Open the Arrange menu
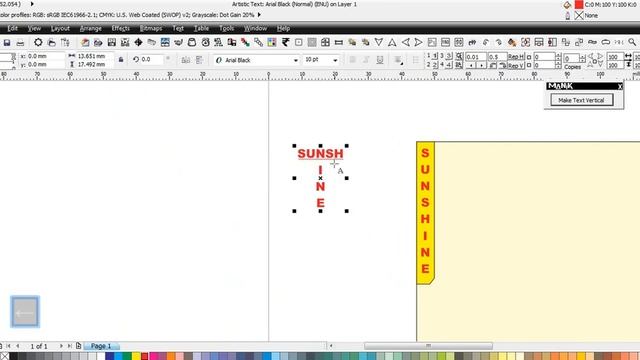This screenshot has height=360, width=640. [x=90, y=28]
